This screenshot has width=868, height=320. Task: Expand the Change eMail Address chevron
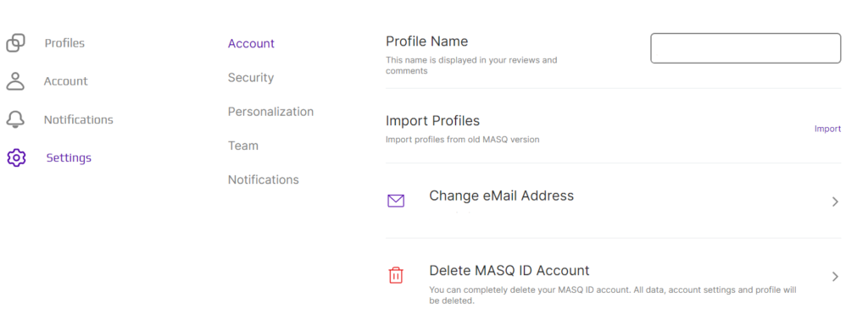pos(835,201)
